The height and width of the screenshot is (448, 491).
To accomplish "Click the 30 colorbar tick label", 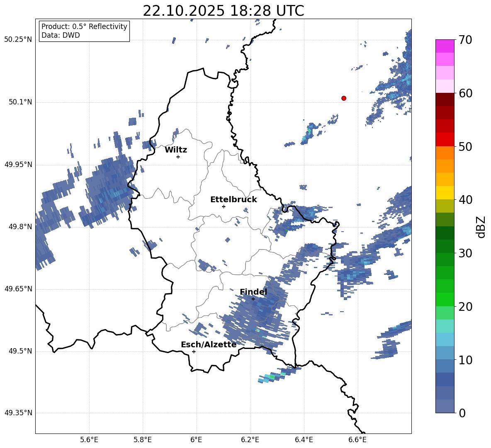I will (465, 253).
